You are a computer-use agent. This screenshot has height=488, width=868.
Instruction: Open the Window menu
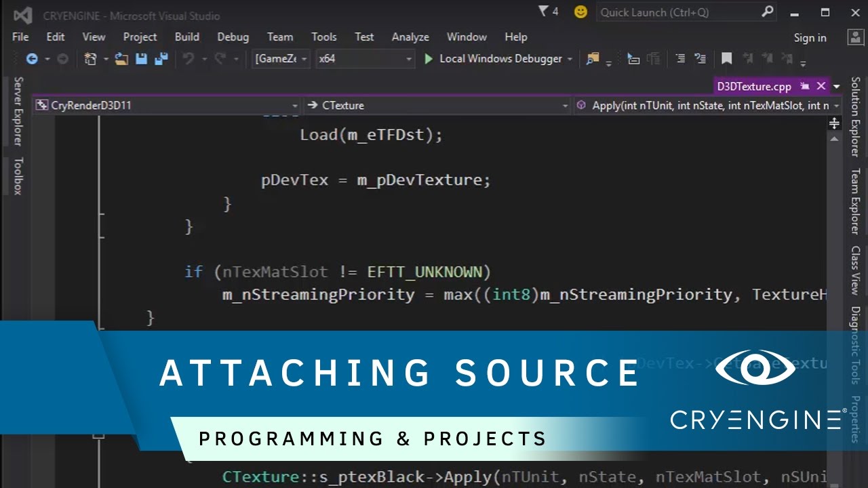(x=467, y=37)
